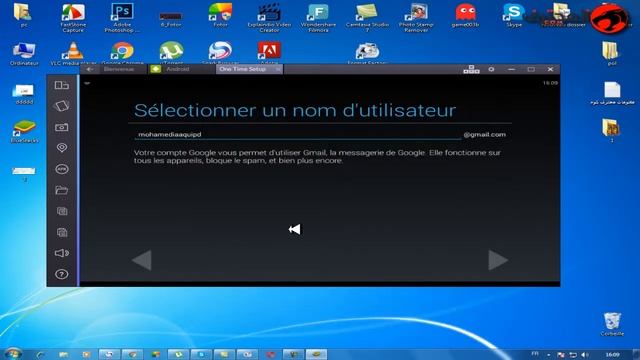Click the paste icon below the copy icon

(62, 232)
